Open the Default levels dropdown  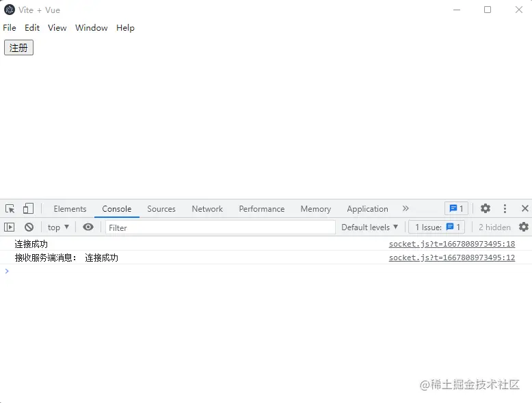(369, 227)
